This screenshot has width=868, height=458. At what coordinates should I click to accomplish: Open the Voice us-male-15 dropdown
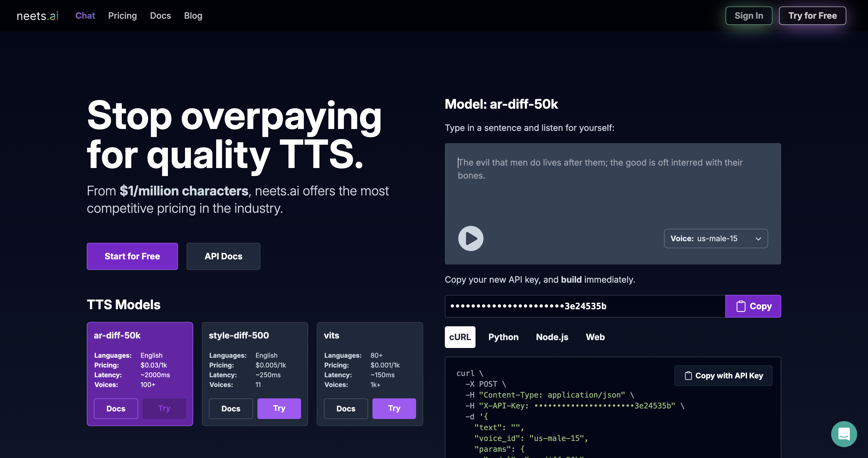click(716, 238)
